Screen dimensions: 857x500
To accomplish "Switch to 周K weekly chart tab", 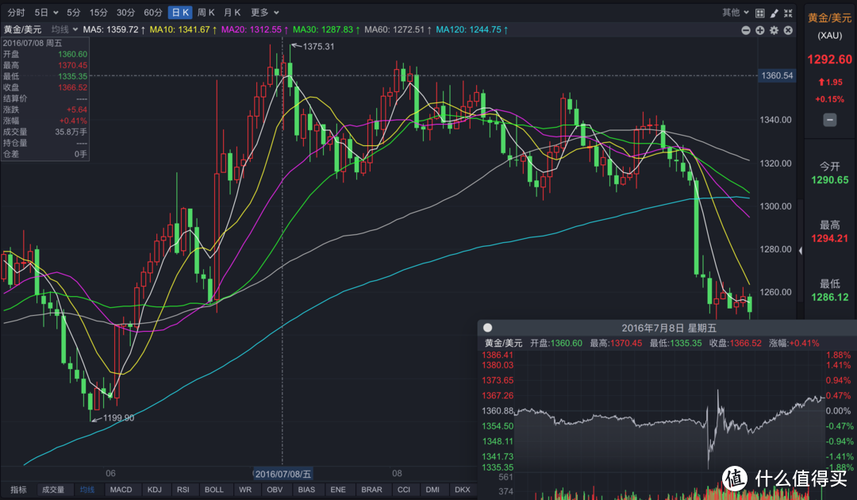I will tap(205, 12).
